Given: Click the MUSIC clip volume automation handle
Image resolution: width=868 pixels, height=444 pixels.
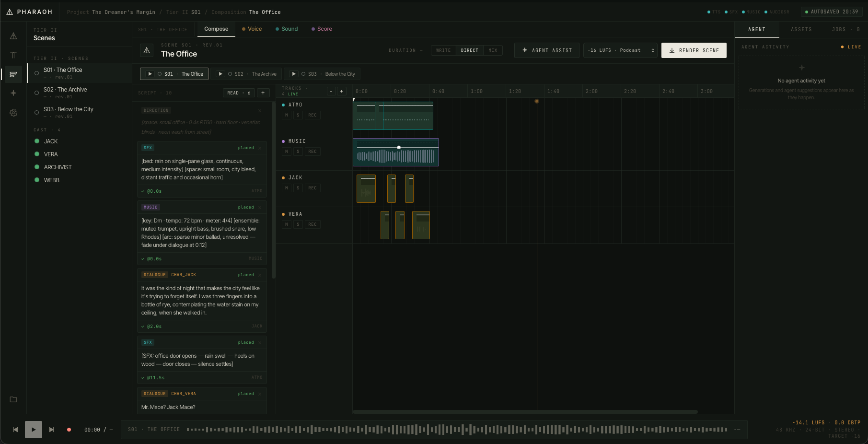Looking at the screenshot, I should [399, 147].
